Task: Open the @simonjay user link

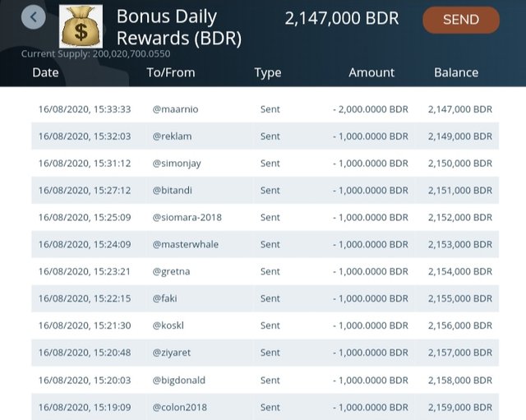Action: [177, 164]
